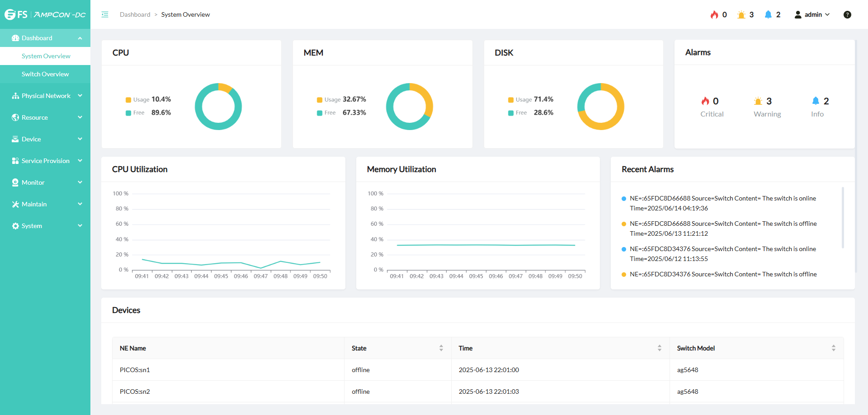Screen dimensions: 868x415
Task: Click the Recent Alarms scrollbar
Action: click(x=843, y=217)
